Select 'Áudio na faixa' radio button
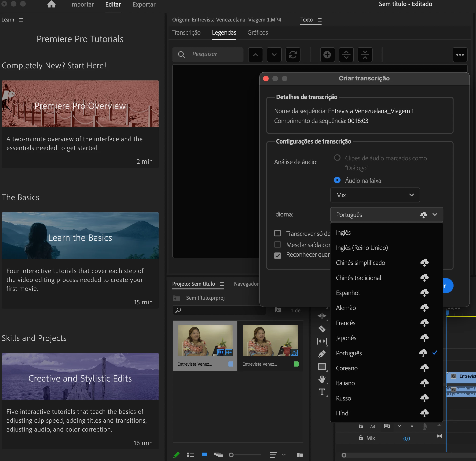Screen dimensions: 476x461 pos(337,180)
